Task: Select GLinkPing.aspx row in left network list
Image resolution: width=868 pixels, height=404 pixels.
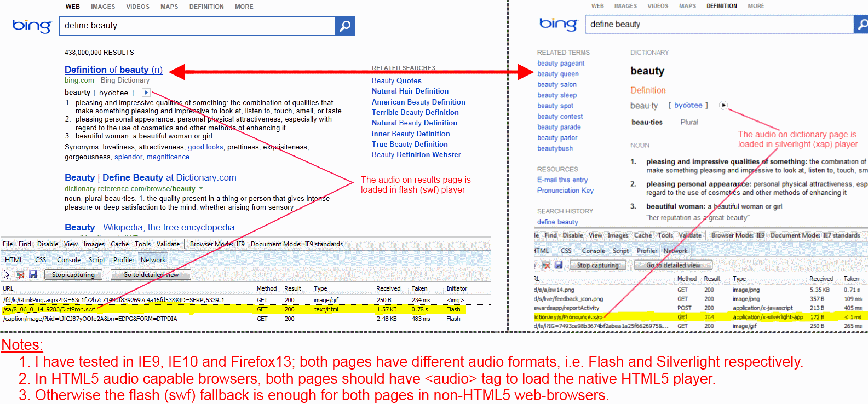Action: [x=233, y=300]
